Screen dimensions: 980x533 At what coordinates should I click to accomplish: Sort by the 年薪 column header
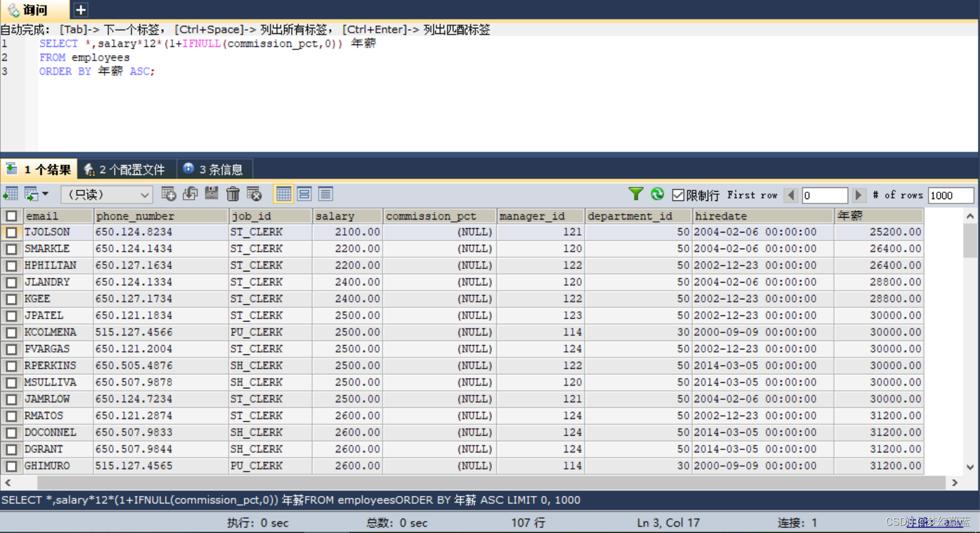pyautogui.click(x=879, y=216)
